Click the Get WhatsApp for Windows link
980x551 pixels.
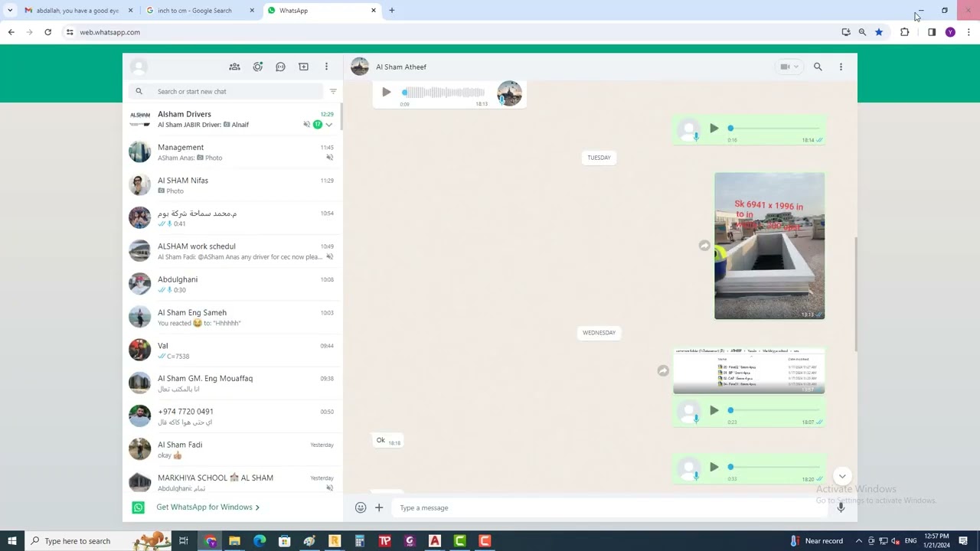click(207, 507)
